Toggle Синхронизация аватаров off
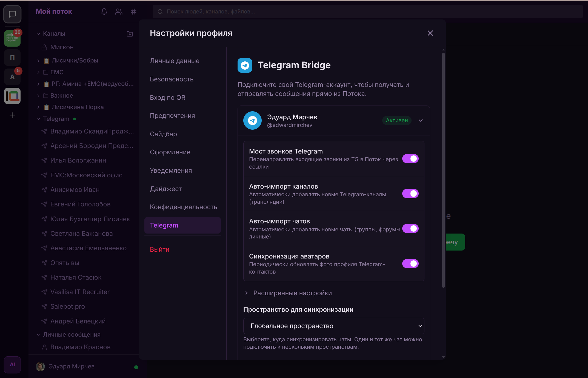Image resolution: width=588 pixels, height=378 pixels. [x=410, y=264]
